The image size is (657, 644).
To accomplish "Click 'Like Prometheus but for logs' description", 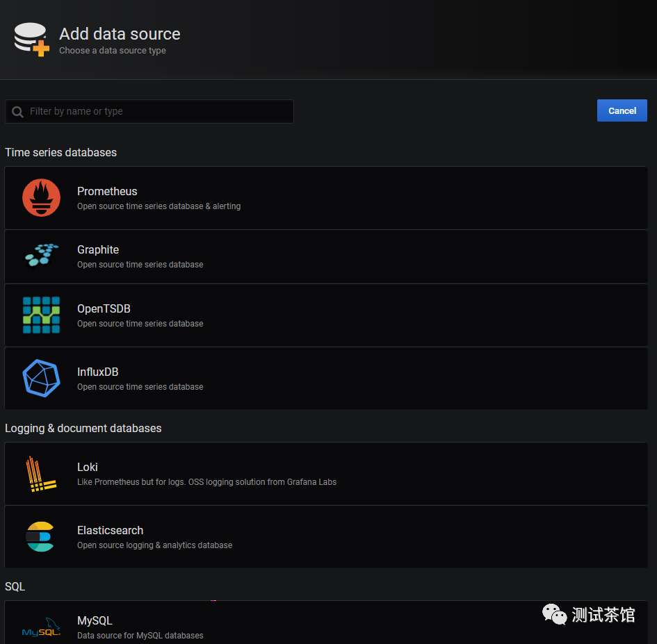I will [206, 482].
